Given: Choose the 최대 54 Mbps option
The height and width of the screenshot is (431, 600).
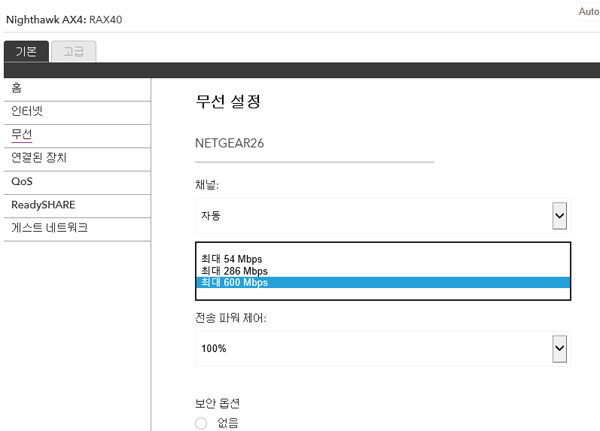Looking at the screenshot, I should (383, 259).
